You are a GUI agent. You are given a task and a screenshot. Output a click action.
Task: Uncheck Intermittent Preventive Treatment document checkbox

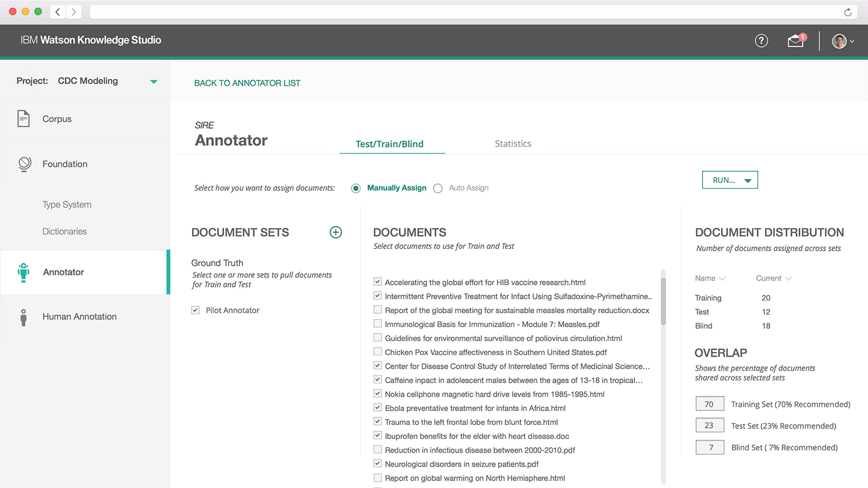click(378, 296)
